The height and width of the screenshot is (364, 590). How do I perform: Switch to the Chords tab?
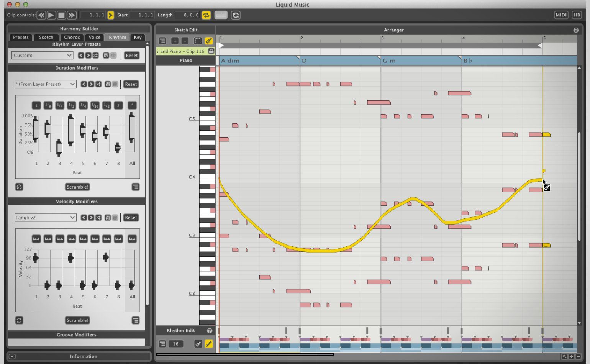[72, 38]
